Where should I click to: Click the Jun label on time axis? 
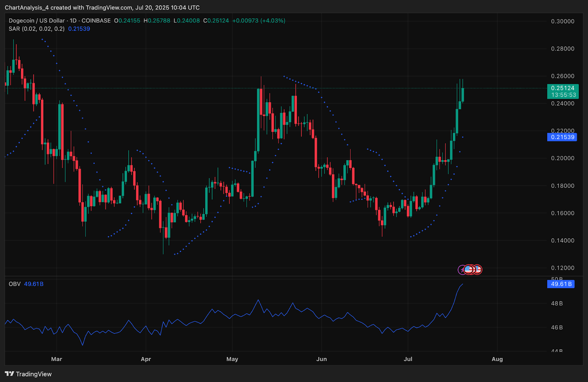coord(322,359)
